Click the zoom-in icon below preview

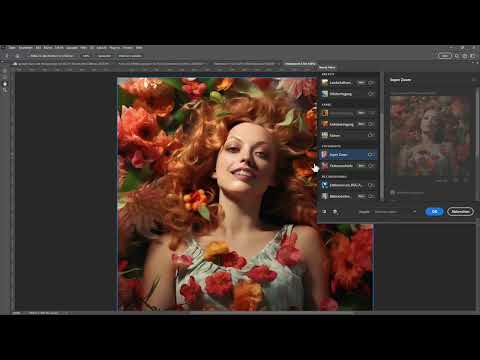coord(466,180)
